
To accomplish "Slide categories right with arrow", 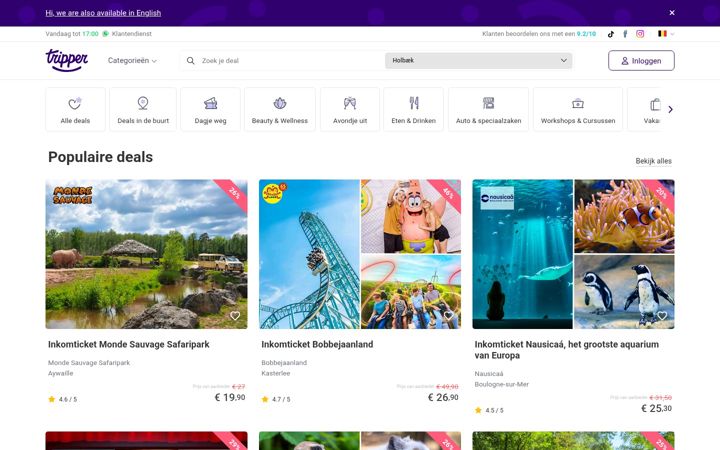I will coord(670,109).
